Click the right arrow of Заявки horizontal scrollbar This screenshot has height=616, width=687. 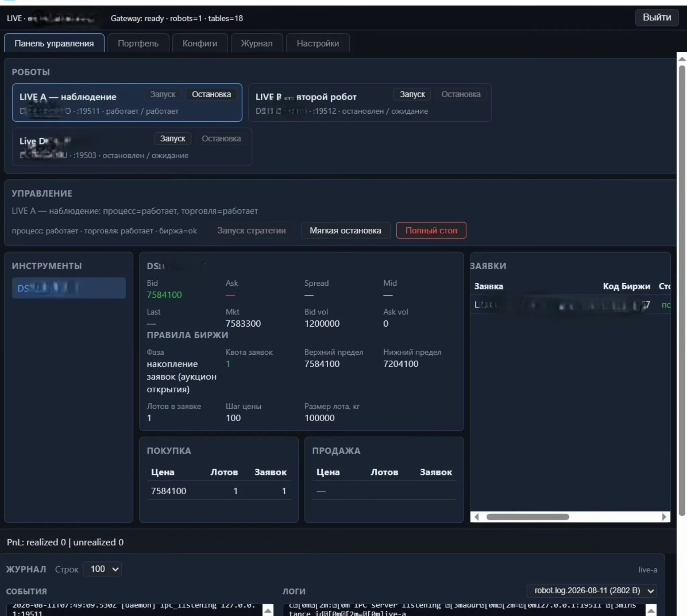(x=664, y=517)
